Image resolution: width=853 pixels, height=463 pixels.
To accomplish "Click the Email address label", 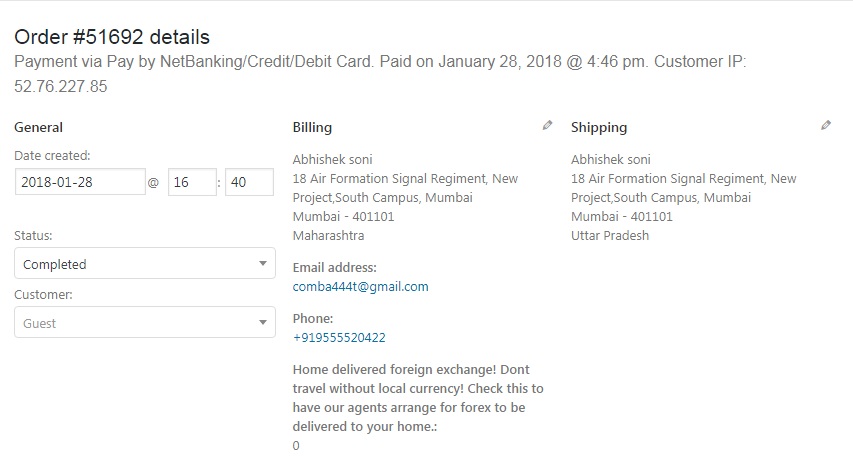I will pos(334,268).
